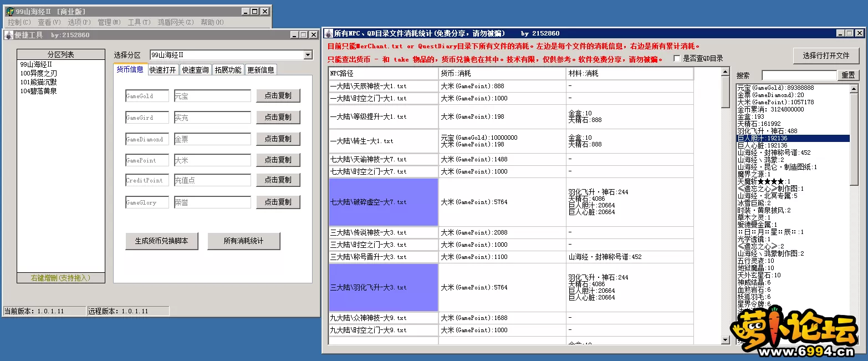Click the 99山海经II window title icon
Screen dimensions: 868x361
[x=9, y=12]
